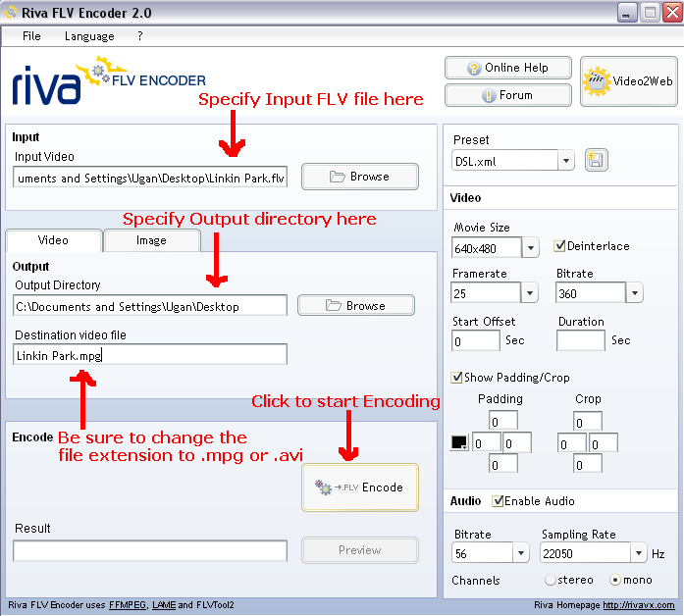
Task: Click the right Padding value field
Action: (517, 442)
